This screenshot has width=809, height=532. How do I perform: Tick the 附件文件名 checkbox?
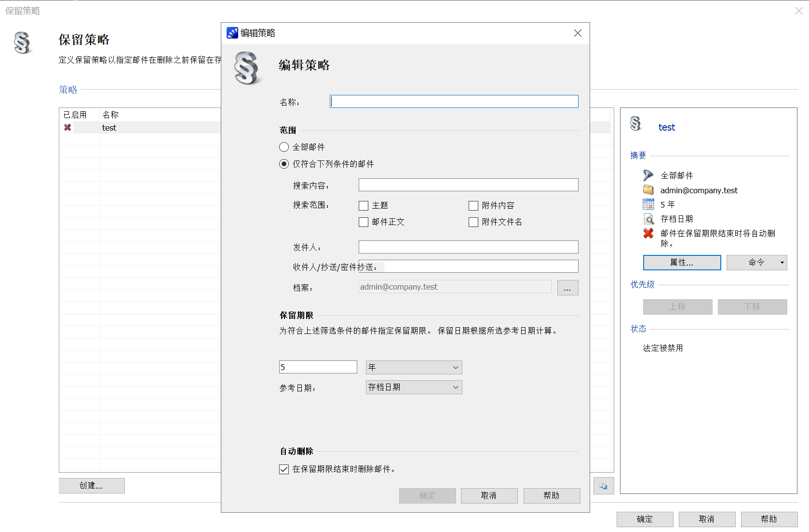(473, 222)
